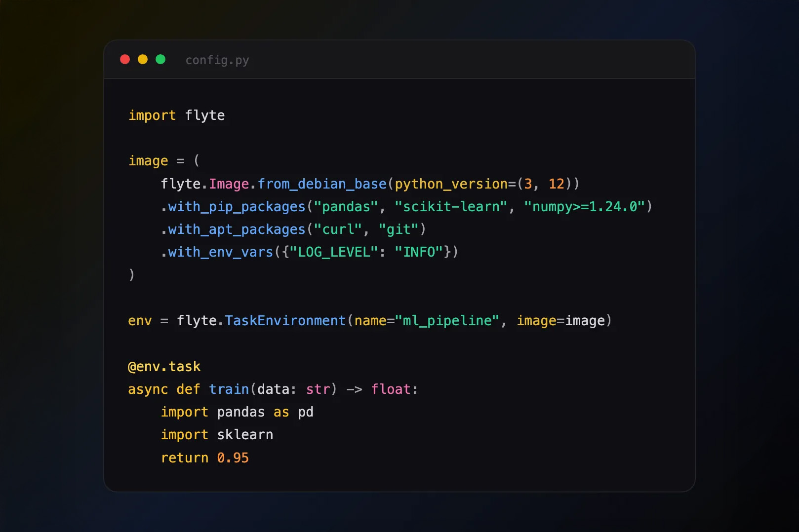Click the "git" string
Viewport: 799px width, 532px height.
(399, 229)
